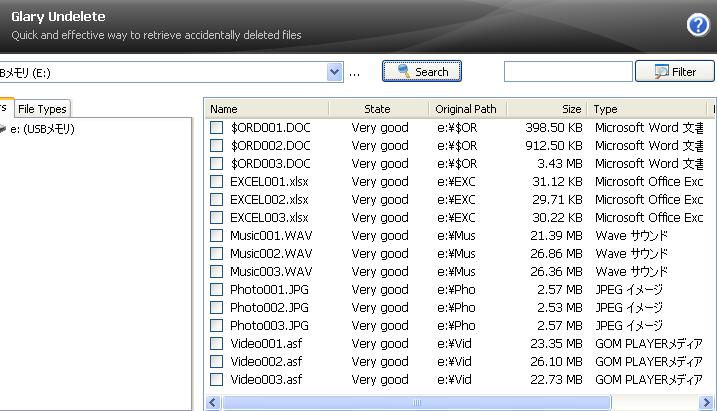Open the drive selection dropdown arrow
Image resolution: width=717 pixels, height=411 pixels.
pyautogui.click(x=335, y=72)
